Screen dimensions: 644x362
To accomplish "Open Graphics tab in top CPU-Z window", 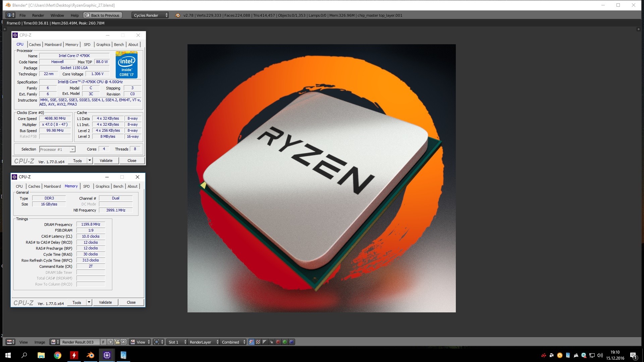I will [x=103, y=45].
